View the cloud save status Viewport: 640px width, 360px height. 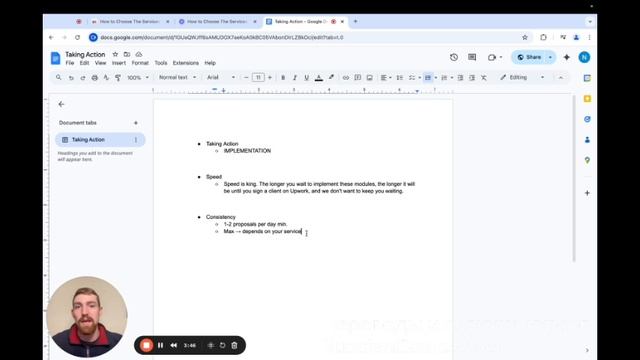point(139,54)
